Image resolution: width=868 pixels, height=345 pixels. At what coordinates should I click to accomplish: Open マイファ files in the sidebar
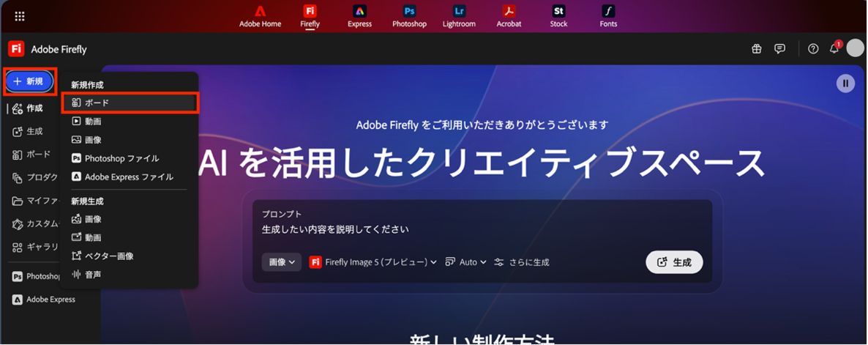(x=35, y=201)
